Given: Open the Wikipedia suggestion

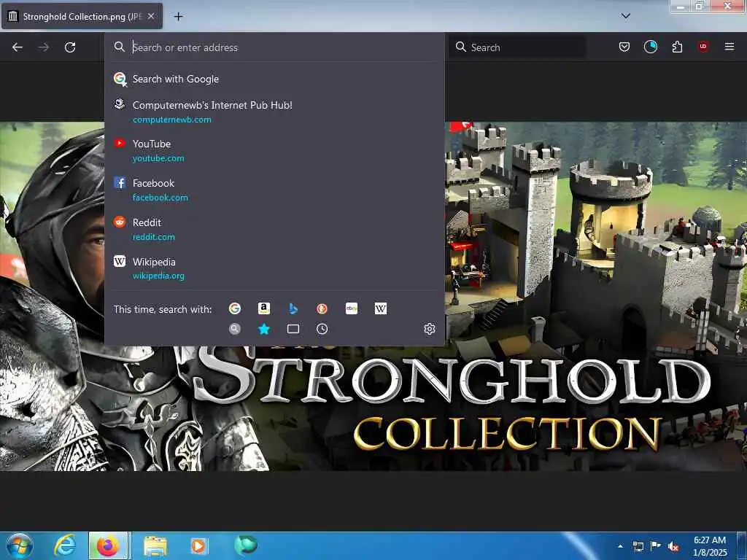Looking at the screenshot, I should pyautogui.click(x=274, y=268).
